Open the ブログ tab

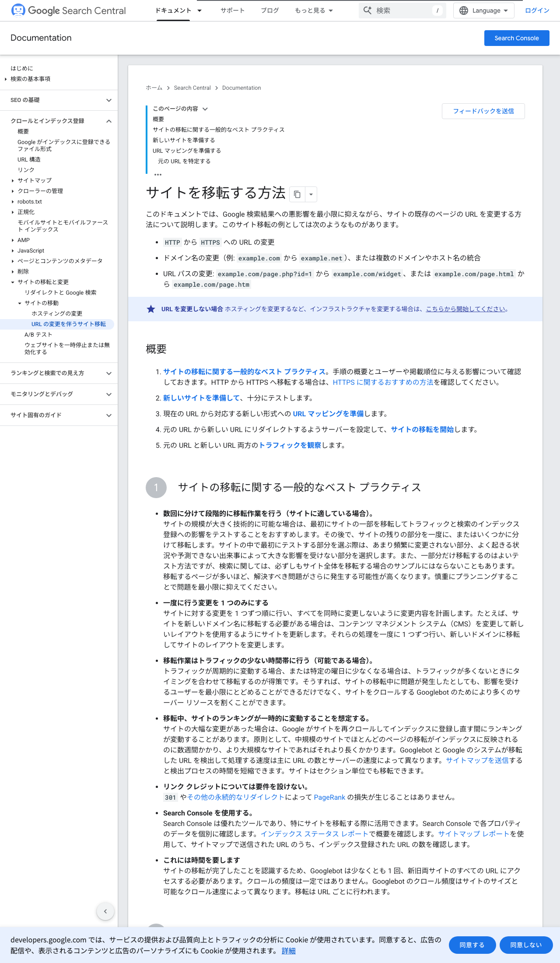[x=270, y=11]
